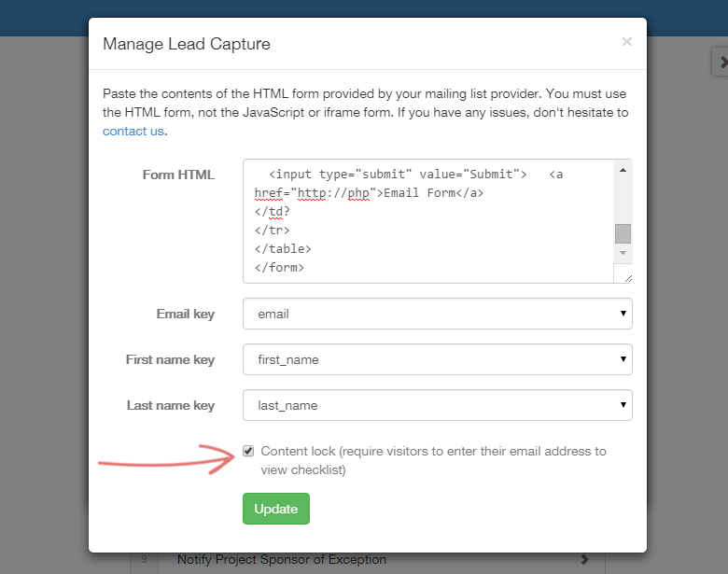This screenshot has width=728, height=574.
Task: Click the Last name key label
Action: 171,405
